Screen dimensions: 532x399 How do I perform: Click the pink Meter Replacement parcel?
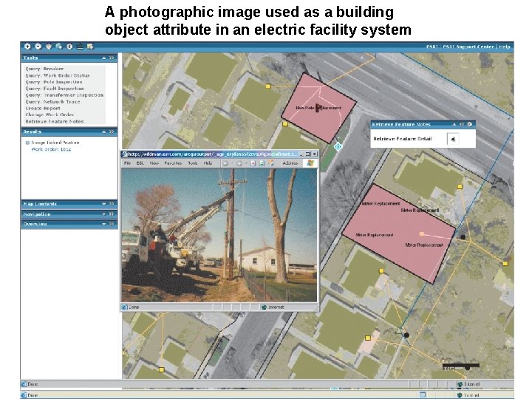point(399,233)
